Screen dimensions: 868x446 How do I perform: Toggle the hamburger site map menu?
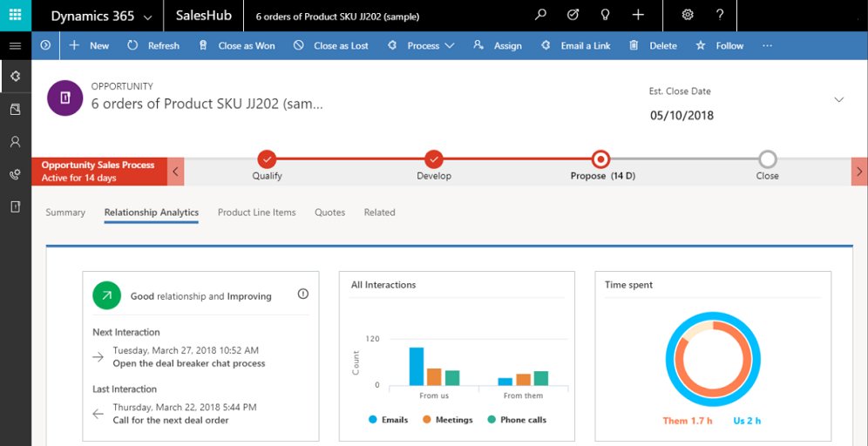tap(16, 46)
